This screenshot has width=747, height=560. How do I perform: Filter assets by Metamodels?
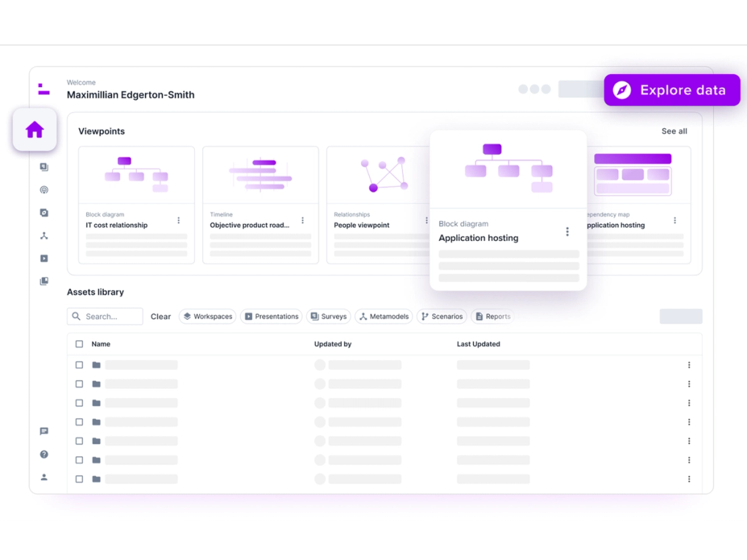pyautogui.click(x=384, y=317)
